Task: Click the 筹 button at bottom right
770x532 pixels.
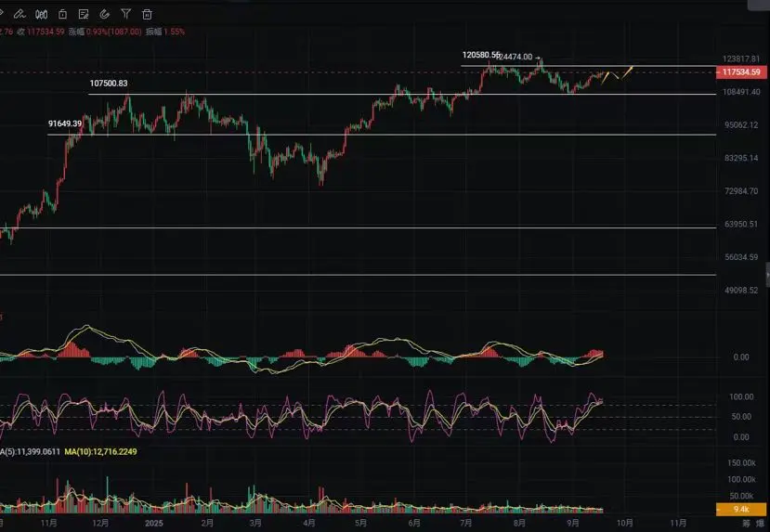Action: click(746, 524)
